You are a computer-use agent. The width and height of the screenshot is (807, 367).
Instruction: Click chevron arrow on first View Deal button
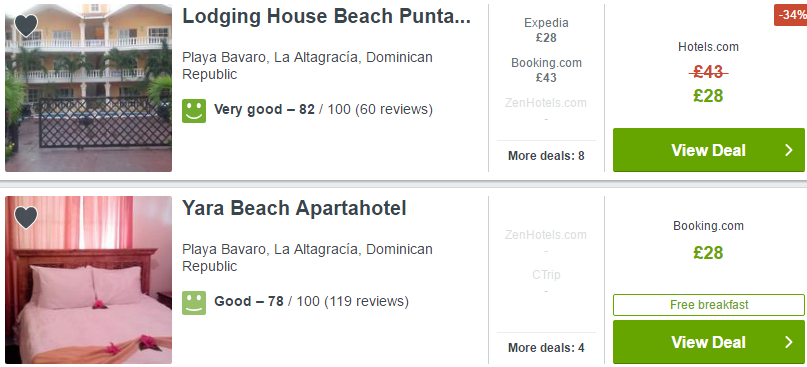pyautogui.click(x=788, y=150)
